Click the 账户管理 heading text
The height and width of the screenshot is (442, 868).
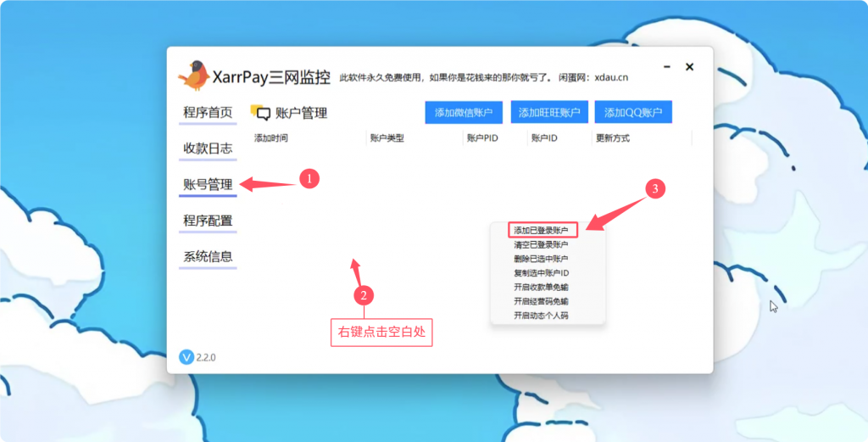(x=301, y=113)
